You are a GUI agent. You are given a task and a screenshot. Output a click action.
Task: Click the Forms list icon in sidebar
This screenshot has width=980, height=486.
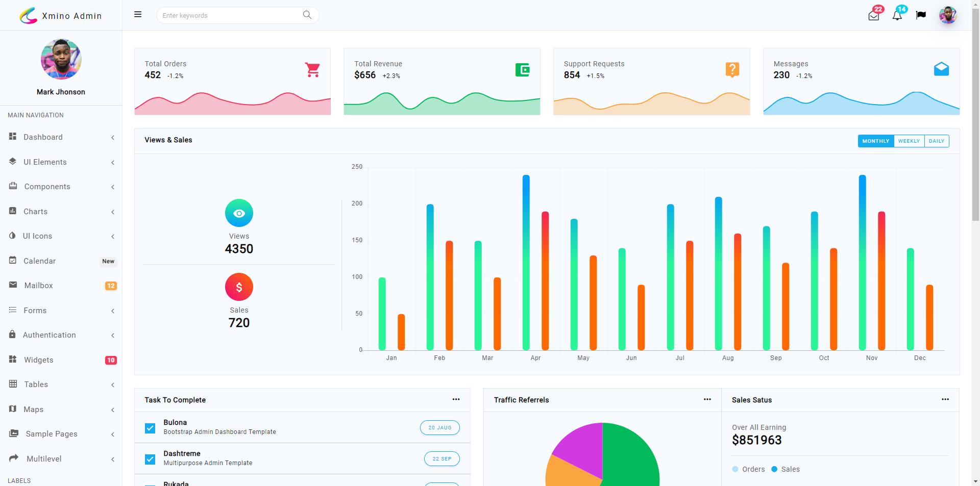click(x=13, y=310)
